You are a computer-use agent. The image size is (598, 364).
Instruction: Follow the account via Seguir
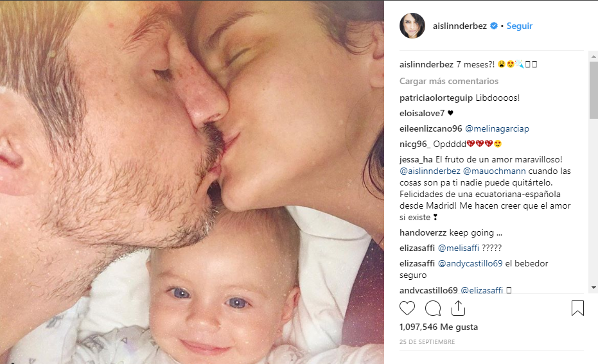point(519,26)
